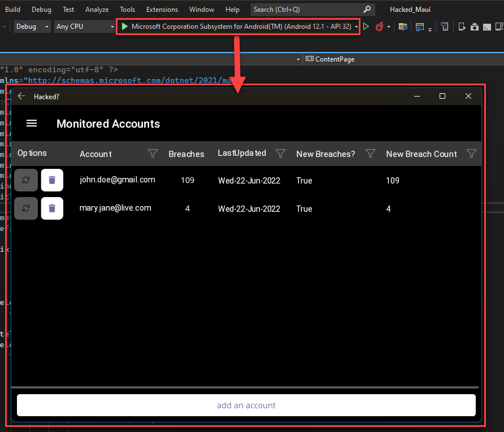Click the XAML Live Preview browser icon
This screenshot has width=504, height=432.
(x=419, y=27)
